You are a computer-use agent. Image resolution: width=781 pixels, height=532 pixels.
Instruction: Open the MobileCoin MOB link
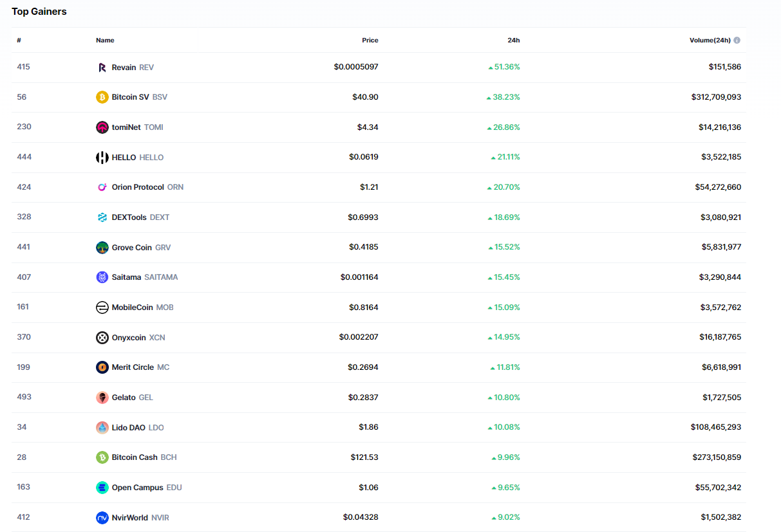coord(135,307)
